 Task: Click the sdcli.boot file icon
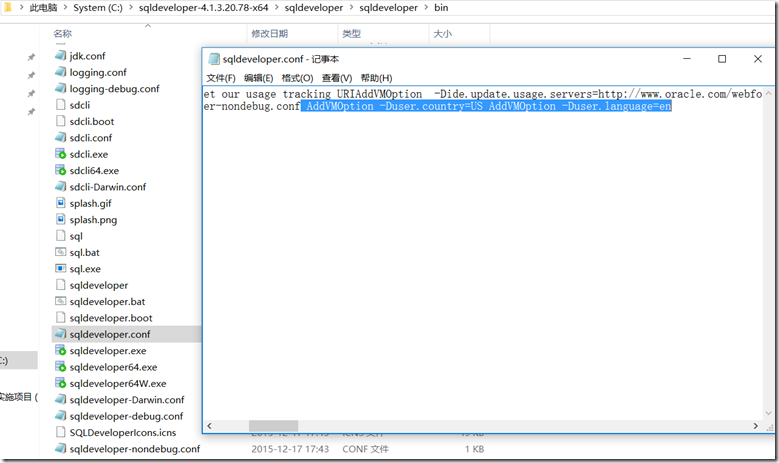click(61, 121)
